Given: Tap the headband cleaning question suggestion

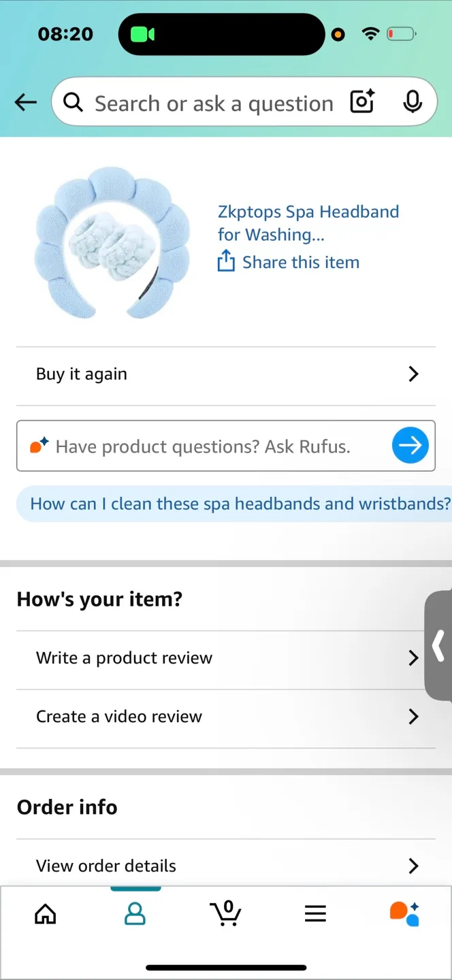Looking at the screenshot, I should [x=240, y=504].
